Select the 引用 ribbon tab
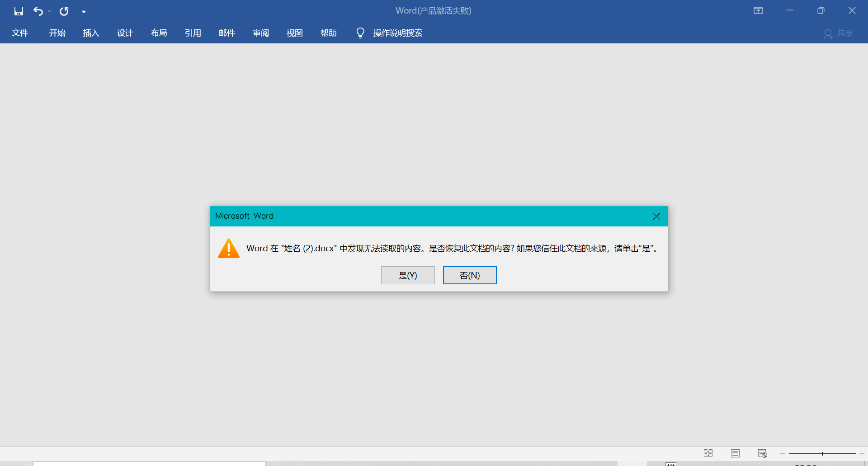Viewport: 868px width, 466px height. pyautogui.click(x=193, y=33)
